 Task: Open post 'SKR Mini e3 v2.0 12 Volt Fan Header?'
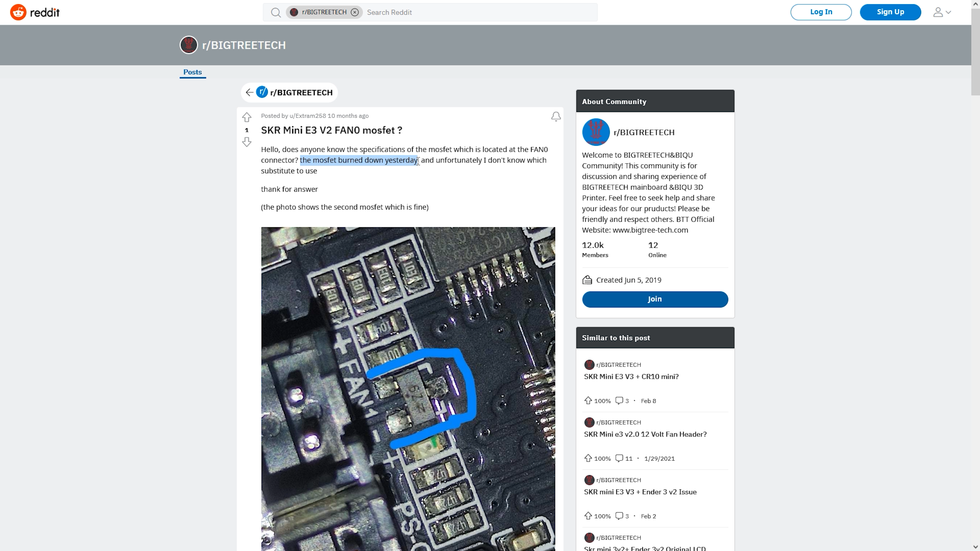(645, 435)
